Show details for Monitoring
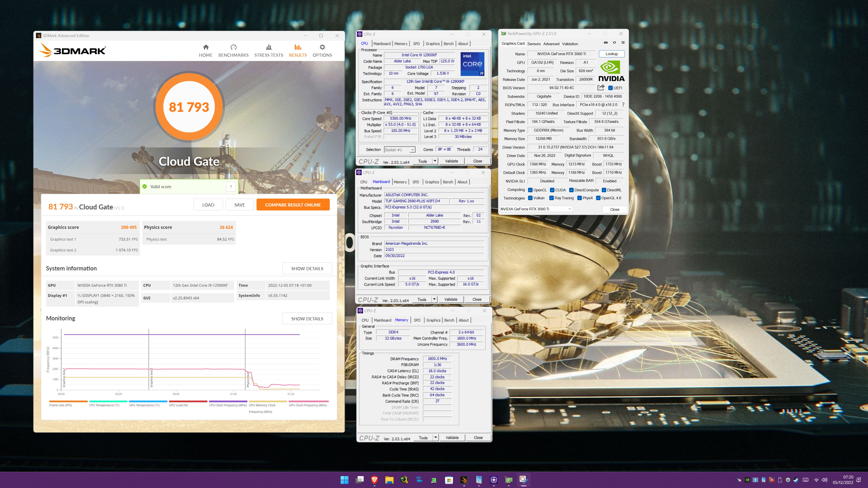 point(307,319)
